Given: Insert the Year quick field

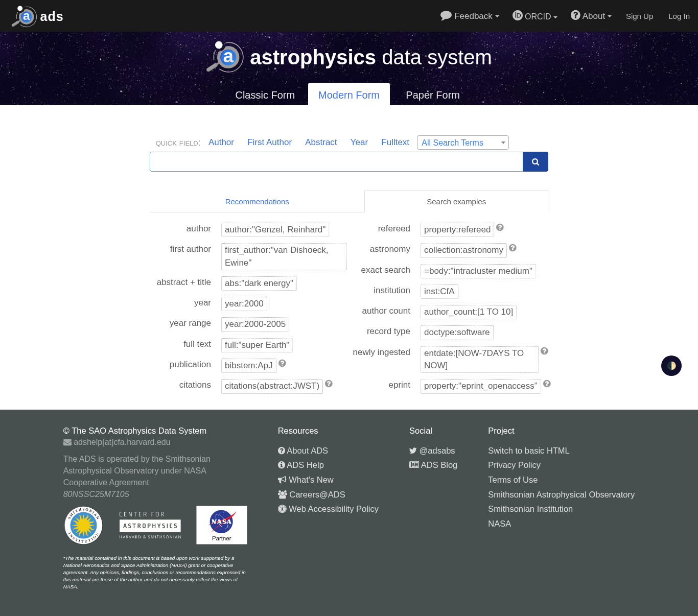Looking at the screenshot, I should click(359, 143).
